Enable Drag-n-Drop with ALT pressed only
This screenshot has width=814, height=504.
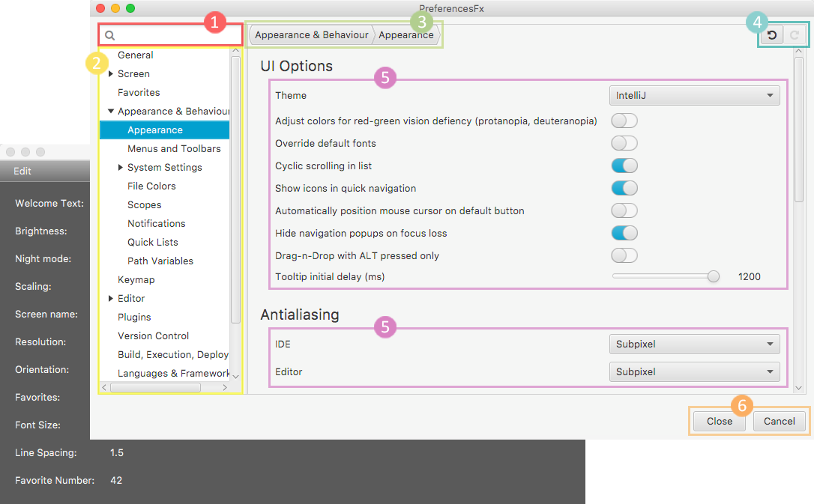click(624, 255)
